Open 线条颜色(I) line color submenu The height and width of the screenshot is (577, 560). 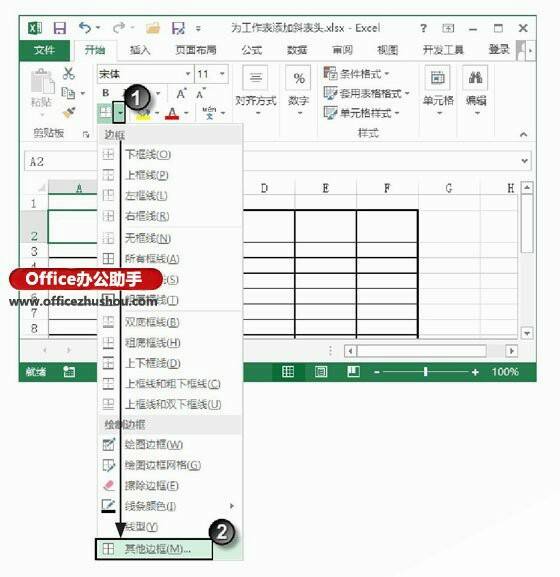tap(169, 507)
